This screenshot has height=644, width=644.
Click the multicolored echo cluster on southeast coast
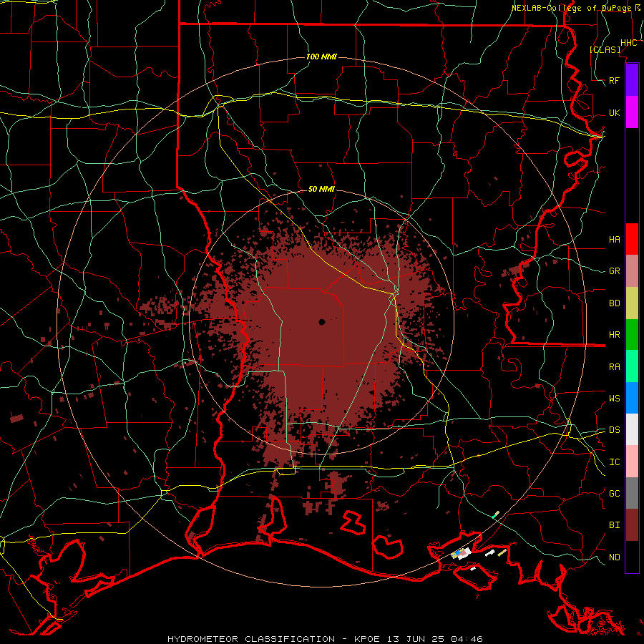[x=462, y=553]
